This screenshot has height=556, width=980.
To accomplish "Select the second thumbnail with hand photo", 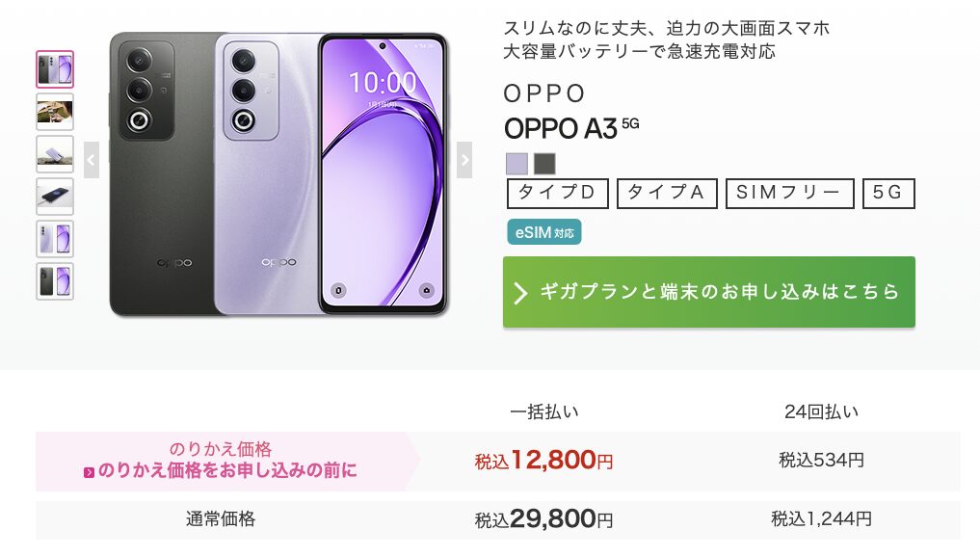I will point(55,112).
